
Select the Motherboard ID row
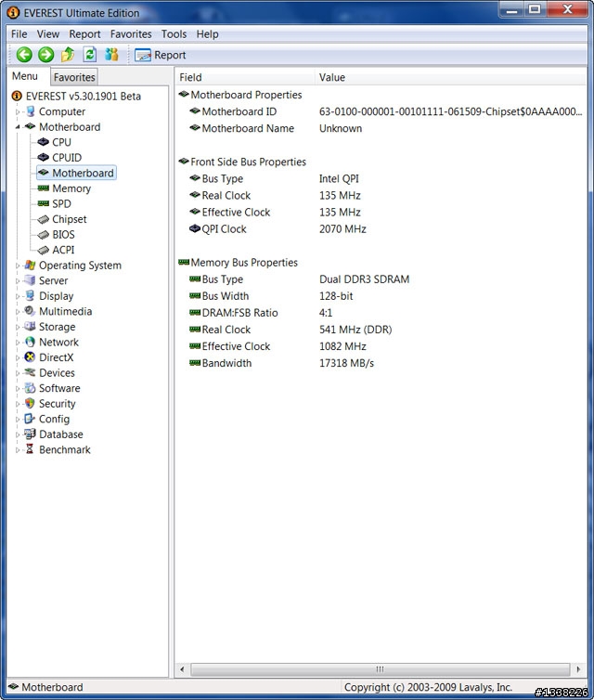pos(381,111)
